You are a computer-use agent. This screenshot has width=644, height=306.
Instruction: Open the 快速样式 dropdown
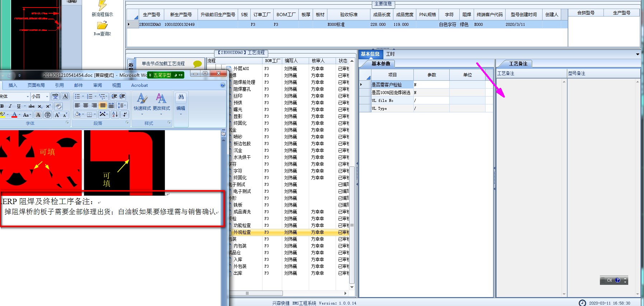(x=142, y=104)
